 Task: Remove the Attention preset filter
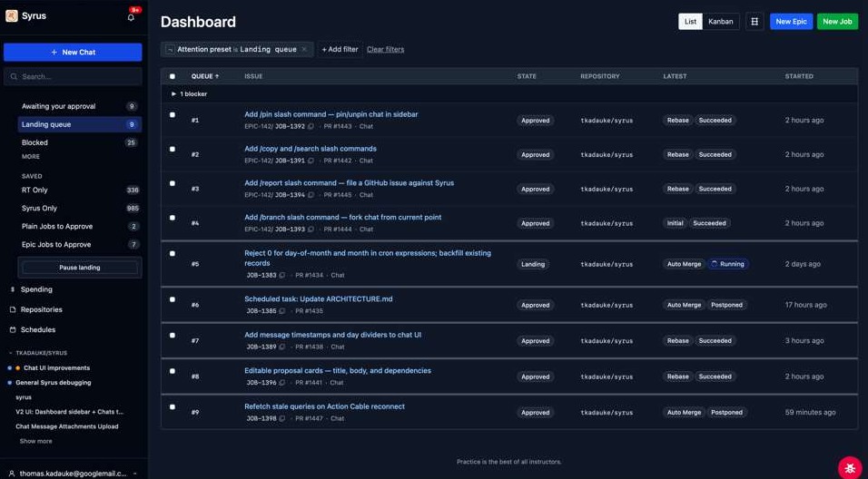pos(304,49)
